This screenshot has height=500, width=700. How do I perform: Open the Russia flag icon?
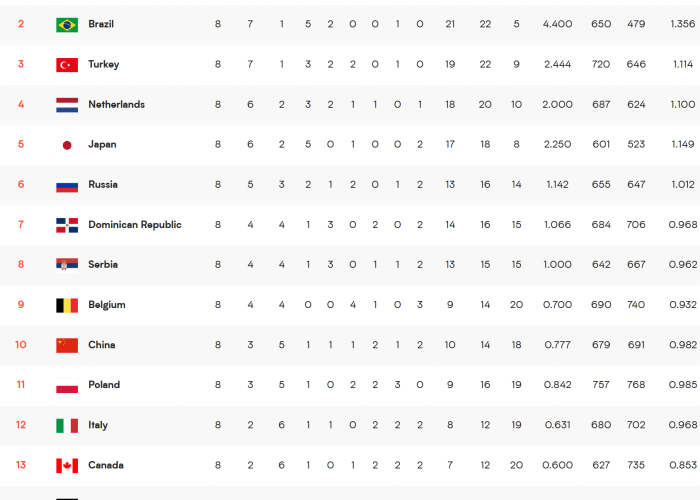point(67,185)
